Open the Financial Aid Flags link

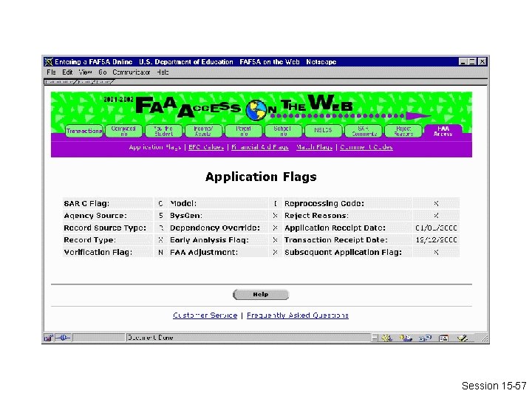(x=260, y=147)
